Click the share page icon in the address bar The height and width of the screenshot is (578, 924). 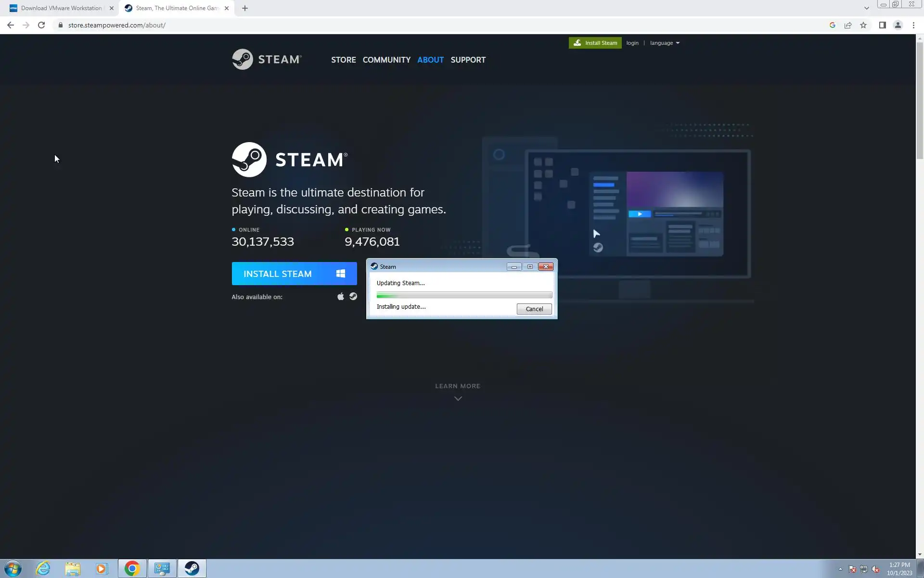[x=848, y=25]
